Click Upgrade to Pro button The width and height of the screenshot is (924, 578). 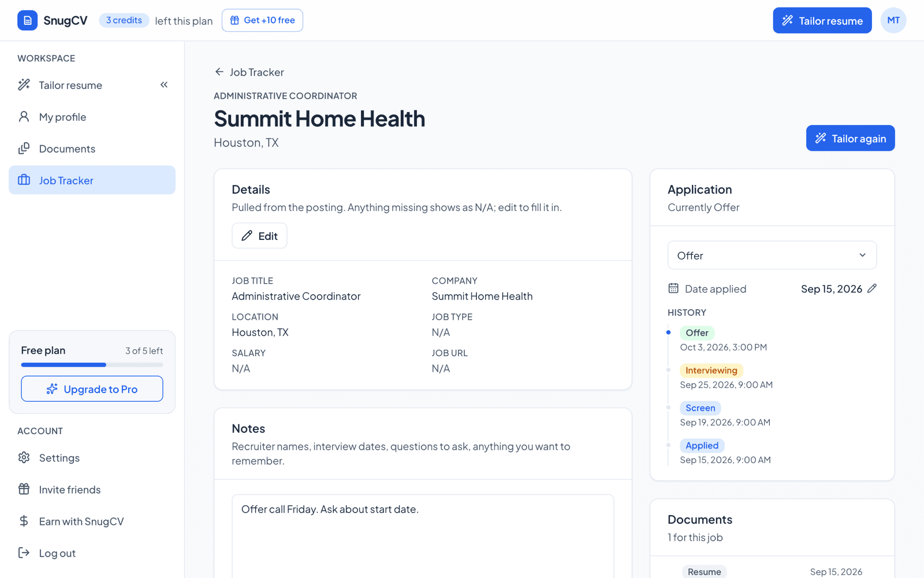[x=92, y=389]
